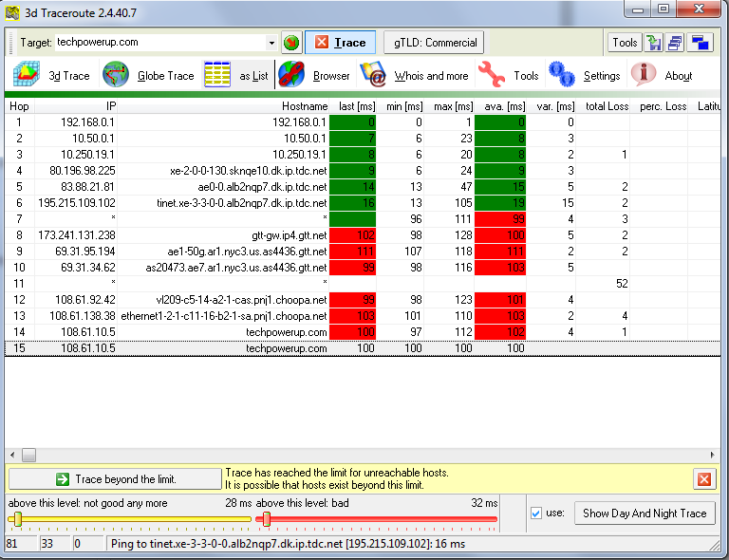Click the gTLD: Commercial button
Image resolution: width=729 pixels, height=560 pixels.
[434, 43]
